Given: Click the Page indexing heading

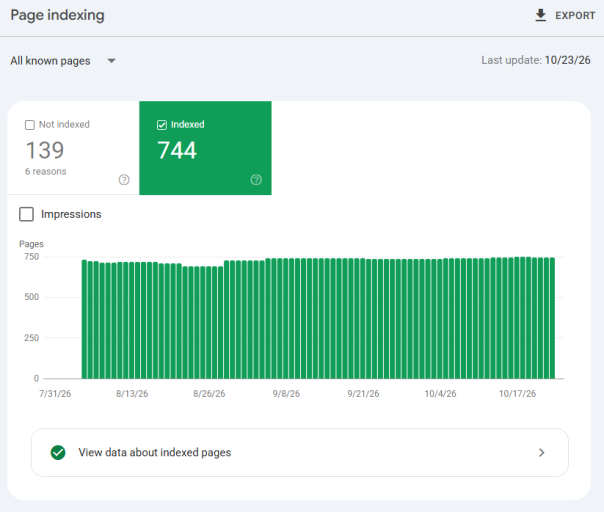Looking at the screenshot, I should 57,15.
